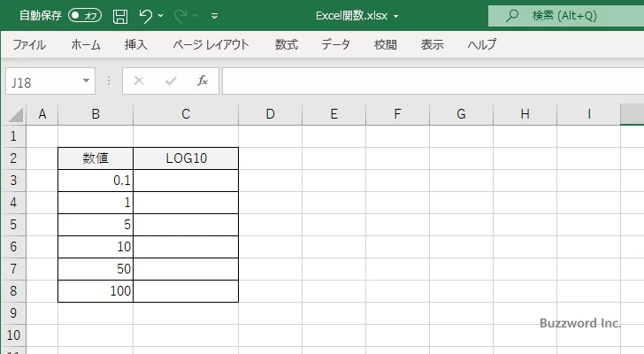The width and height of the screenshot is (644, 354).
Task: Expand the Excel関数.xlsx file name dropdown
Action: [396, 17]
